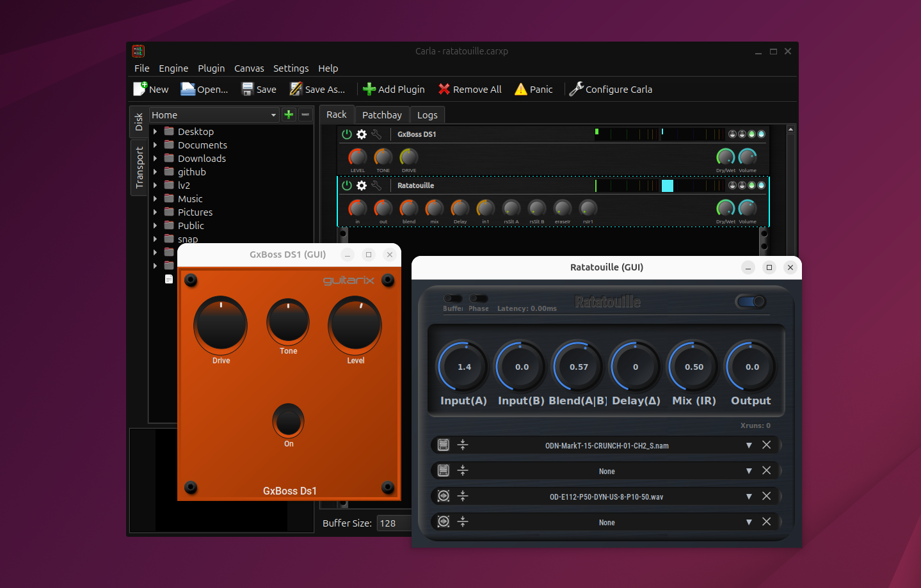The image size is (921, 588).
Task: Open the Canvas menu
Action: [x=249, y=68]
